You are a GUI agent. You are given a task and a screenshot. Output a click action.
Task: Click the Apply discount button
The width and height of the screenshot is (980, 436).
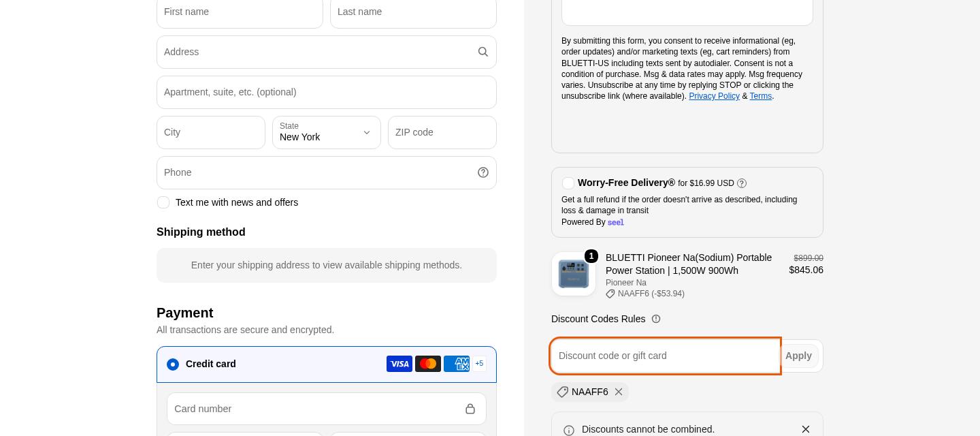[x=798, y=356]
